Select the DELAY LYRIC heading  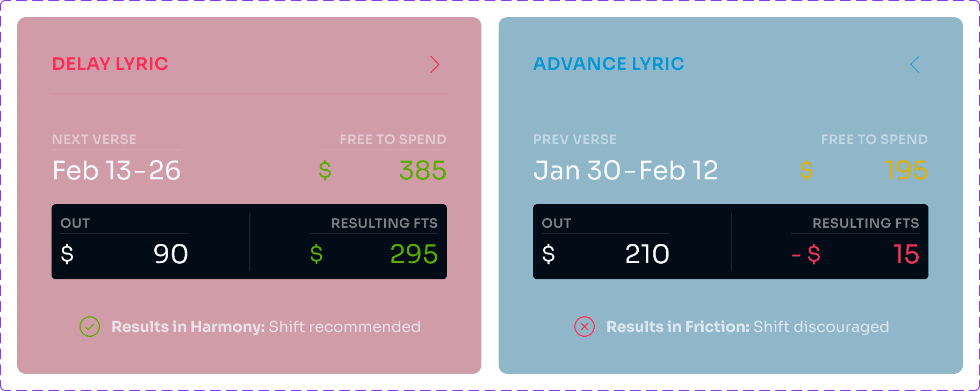(x=110, y=64)
